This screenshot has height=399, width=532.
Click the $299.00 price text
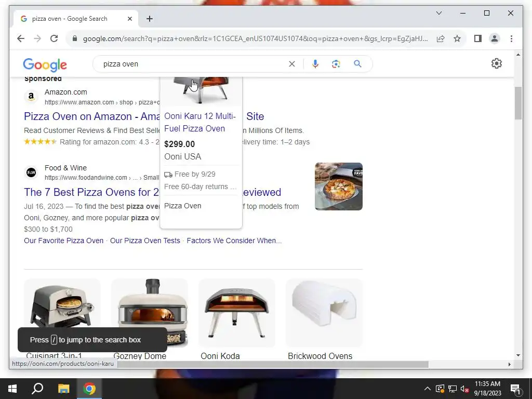pyautogui.click(x=179, y=144)
